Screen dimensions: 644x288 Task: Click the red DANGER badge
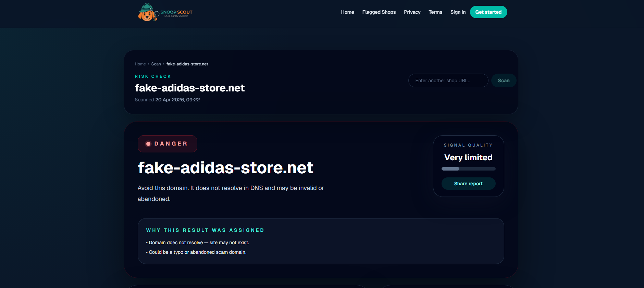coord(168,144)
